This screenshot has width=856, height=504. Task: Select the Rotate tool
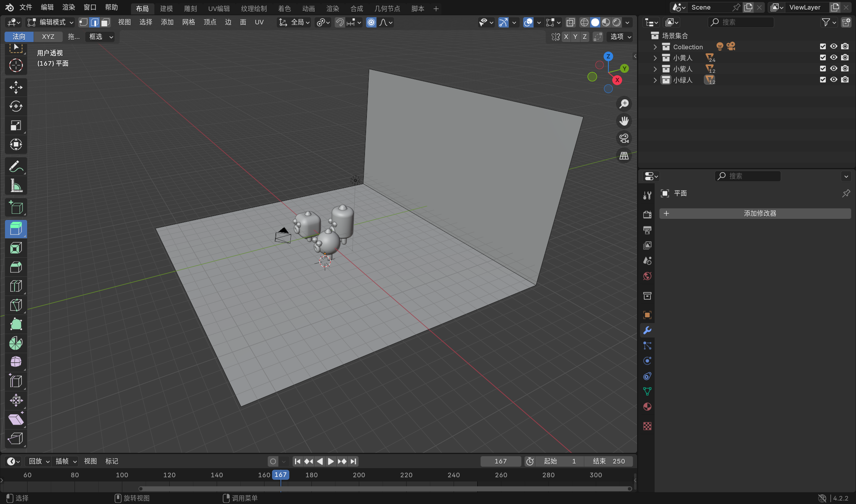pyautogui.click(x=16, y=106)
